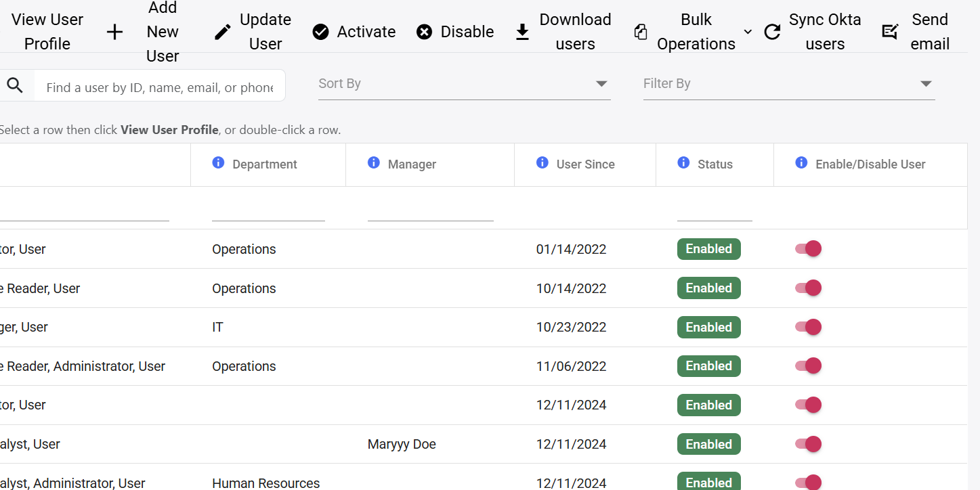
Task: Focus the Find a user search field
Action: pyautogui.click(x=160, y=87)
